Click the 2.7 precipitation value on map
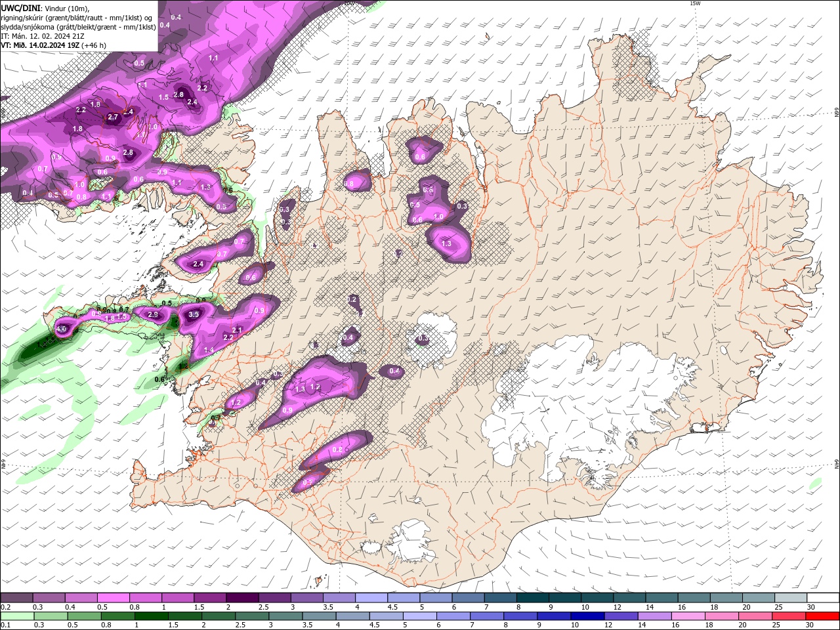Viewport: 840px width, 630px height. pyautogui.click(x=112, y=117)
